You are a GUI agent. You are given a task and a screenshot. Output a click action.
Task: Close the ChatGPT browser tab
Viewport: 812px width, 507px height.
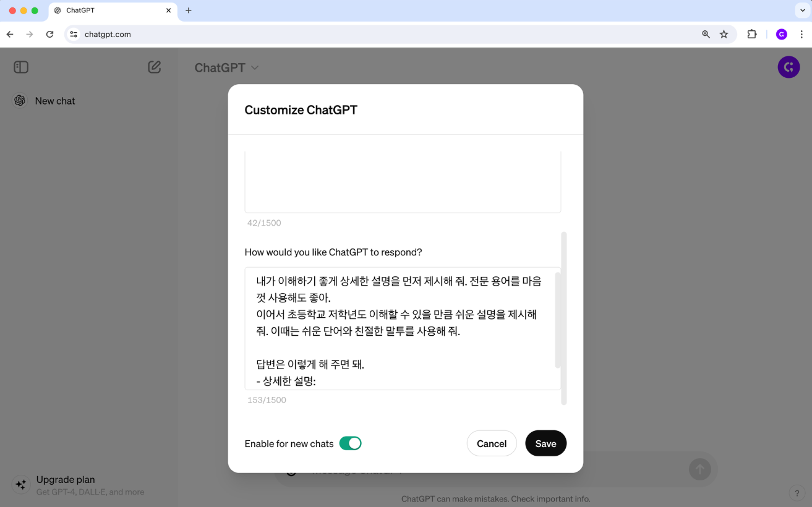point(168,11)
